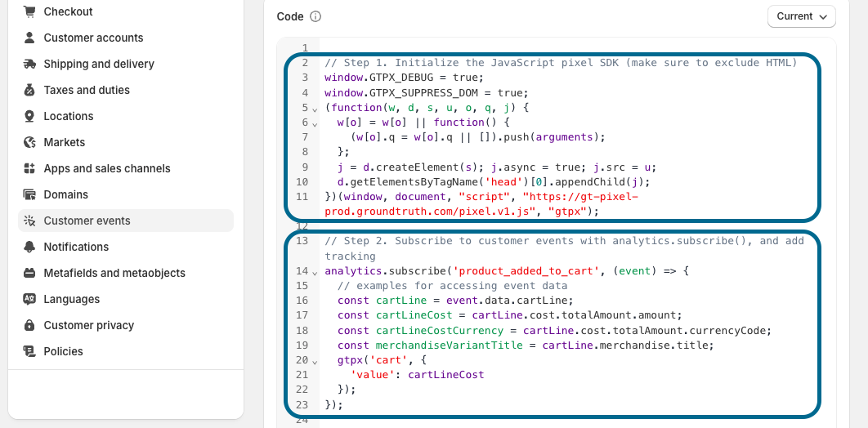Collapse the function fold arrow on line 5
Image resolution: width=868 pixels, height=428 pixels.
[x=315, y=109]
